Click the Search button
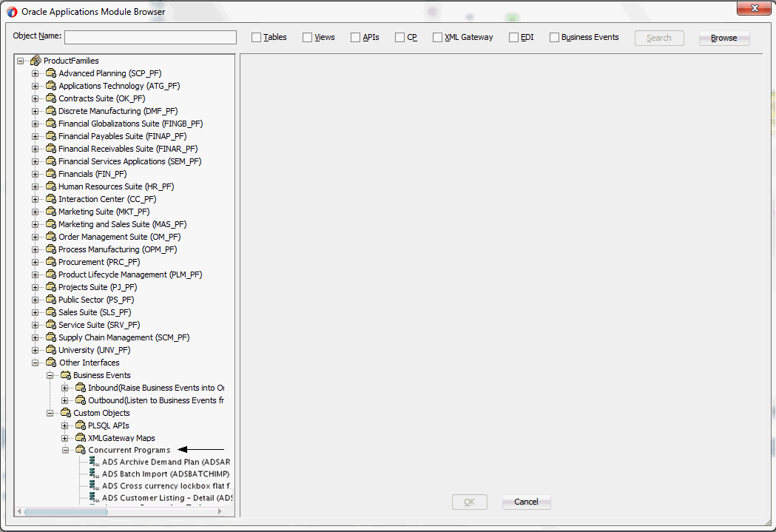Screen dimensions: 776x532 click(x=659, y=38)
